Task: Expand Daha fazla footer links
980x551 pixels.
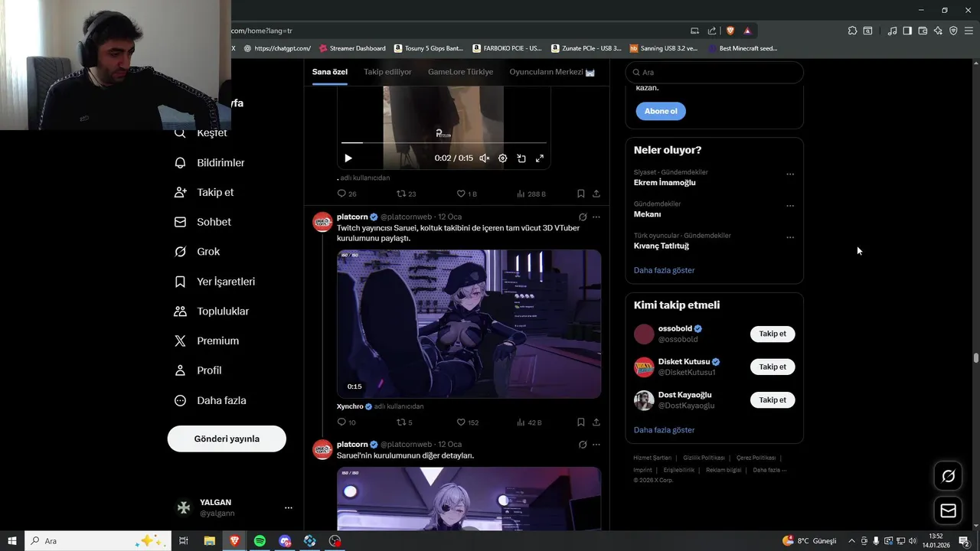Action: point(769,470)
